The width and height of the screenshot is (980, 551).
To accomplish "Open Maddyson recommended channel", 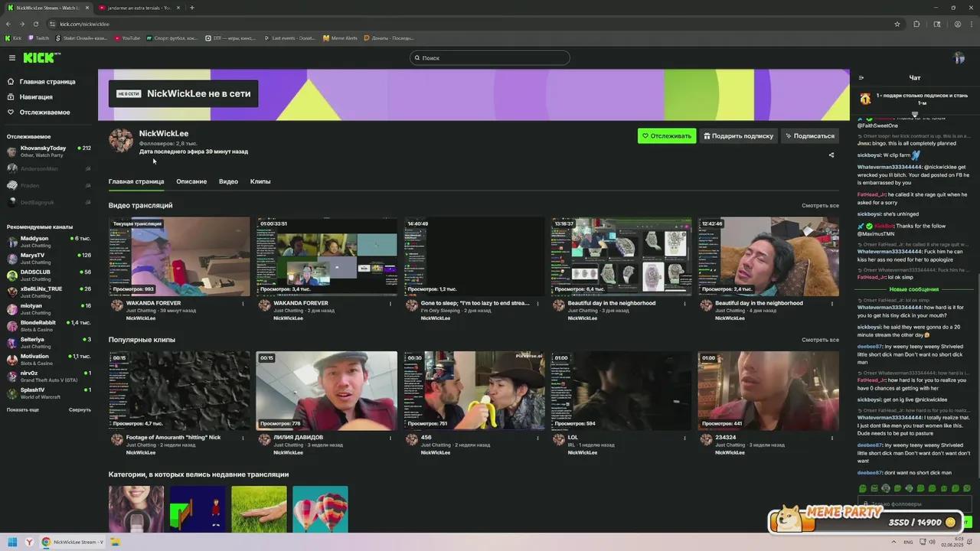I will click(x=48, y=242).
